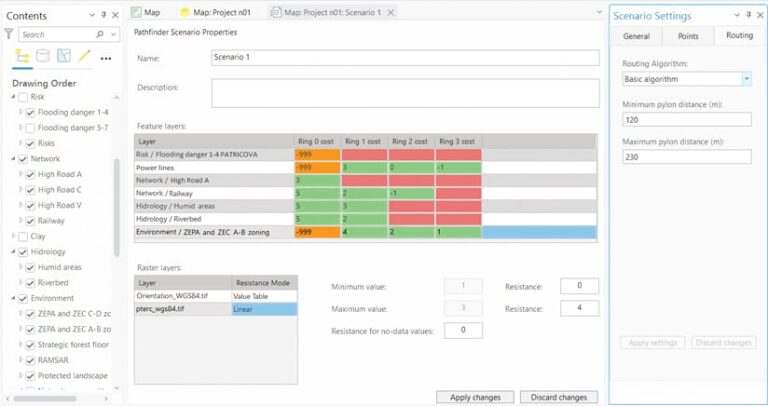Viewport: 768px width, 406px height.
Task: Select List By Data Source cylinder icon
Action: (x=43, y=56)
